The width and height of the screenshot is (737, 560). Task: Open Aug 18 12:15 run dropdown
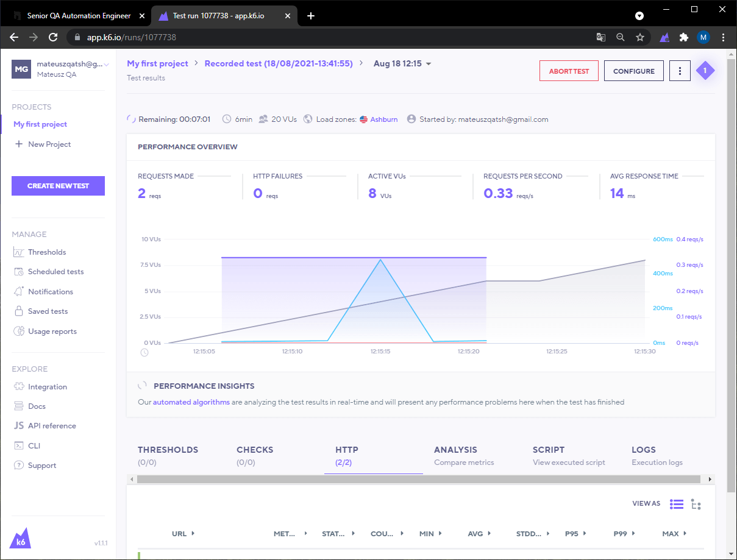coord(402,63)
